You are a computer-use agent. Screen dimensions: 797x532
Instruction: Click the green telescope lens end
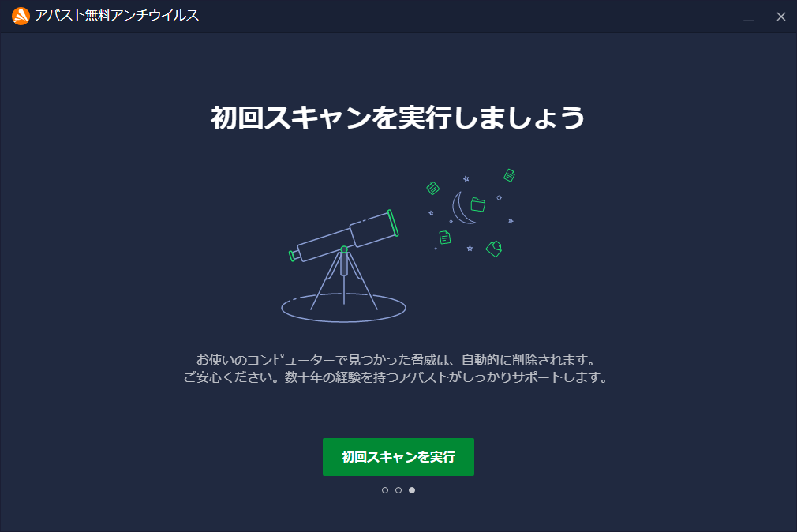[x=393, y=223]
